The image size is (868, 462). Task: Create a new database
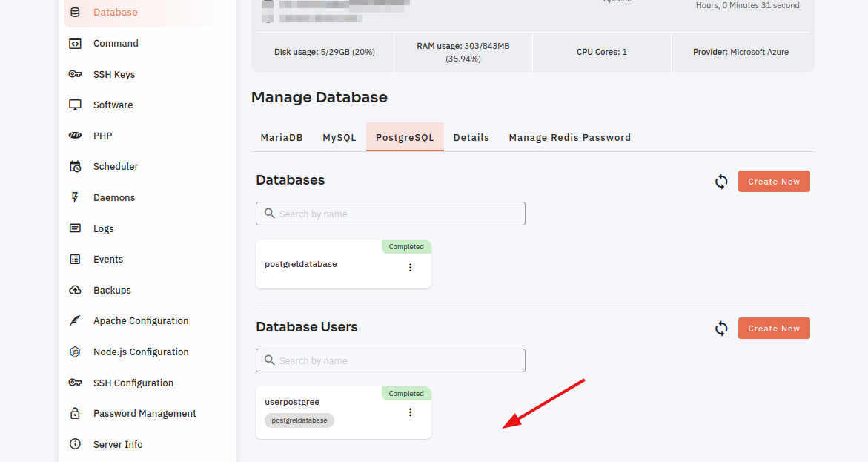[774, 182]
